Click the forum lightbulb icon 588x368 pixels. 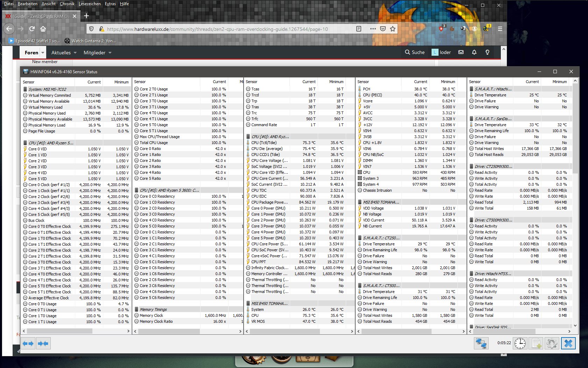(x=488, y=52)
